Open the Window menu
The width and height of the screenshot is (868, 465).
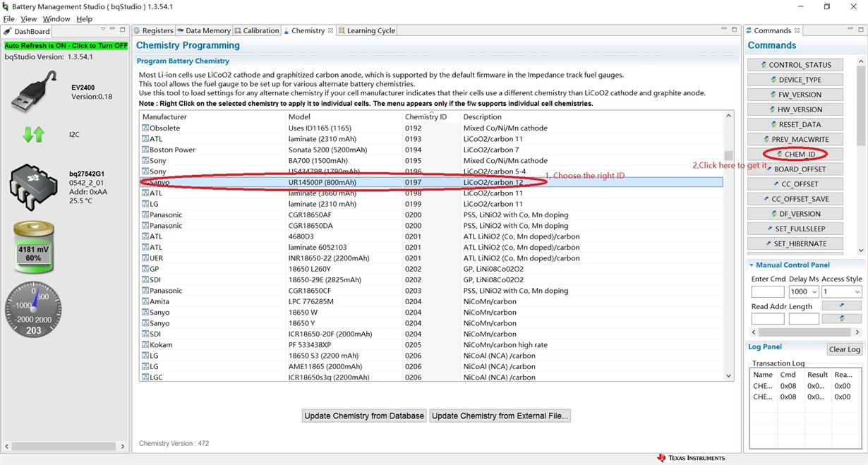click(x=56, y=19)
